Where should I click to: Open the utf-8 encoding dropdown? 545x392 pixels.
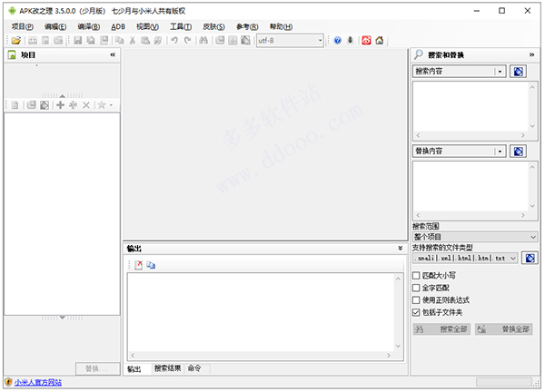click(320, 41)
